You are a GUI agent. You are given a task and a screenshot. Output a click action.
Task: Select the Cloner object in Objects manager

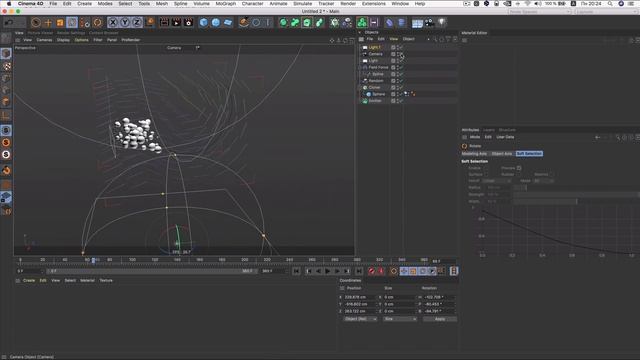[374, 87]
